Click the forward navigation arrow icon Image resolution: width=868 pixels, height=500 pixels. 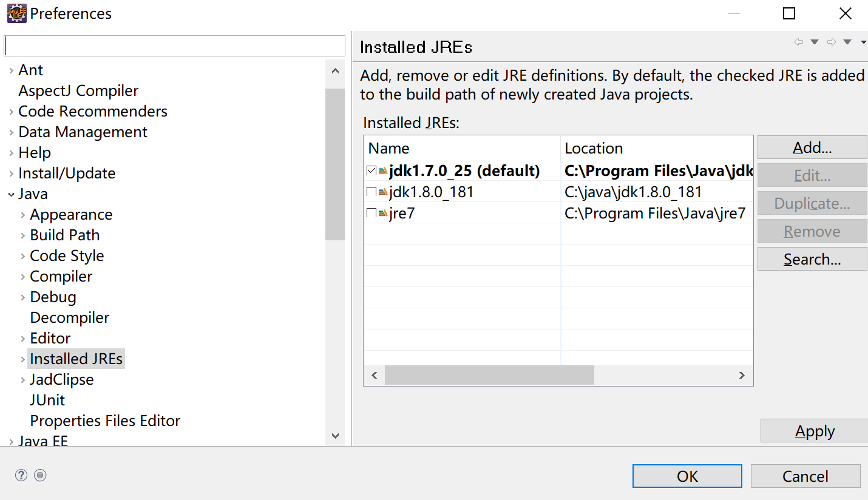pos(832,42)
